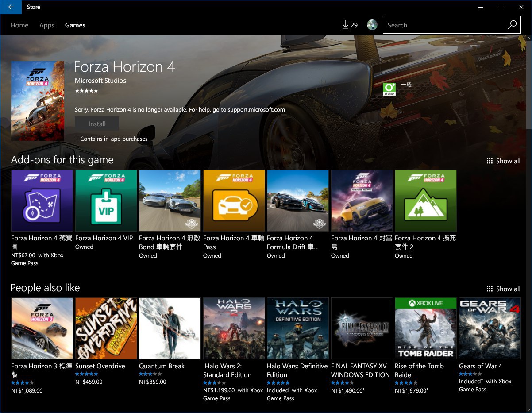Viewport: 532px width, 413px height.
Task: Show all add-ons for this game
Action: [503, 161]
